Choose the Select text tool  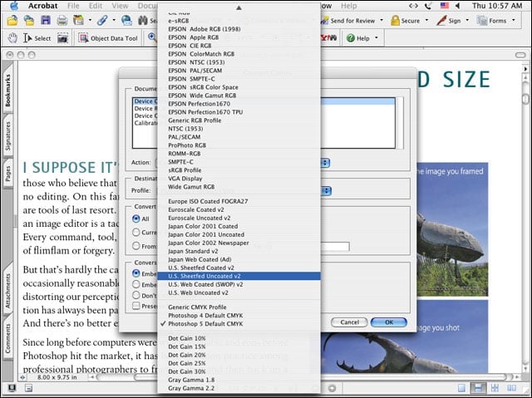tap(37, 38)
